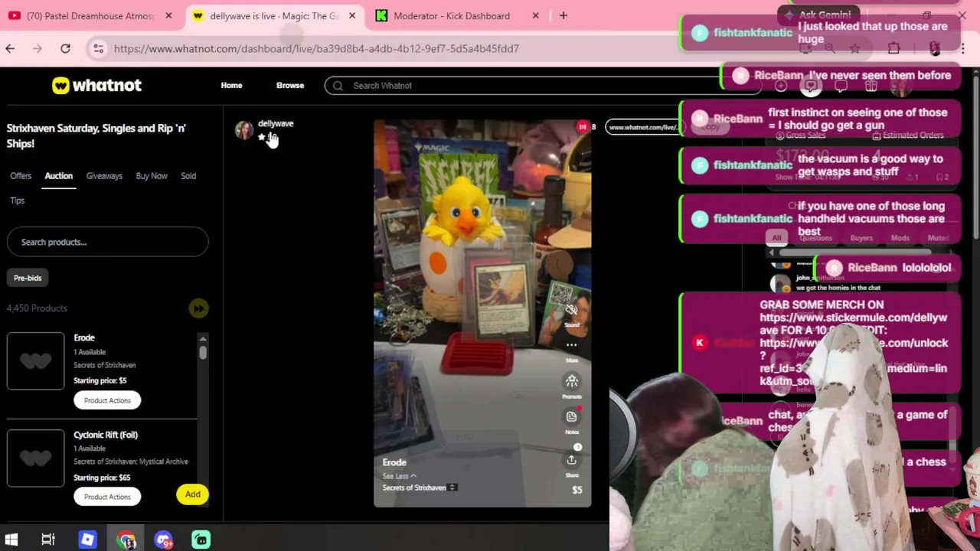The width and height of the screenshot is (980, 551).
Task: Open dellywave profile avatar
Action: 244,131
